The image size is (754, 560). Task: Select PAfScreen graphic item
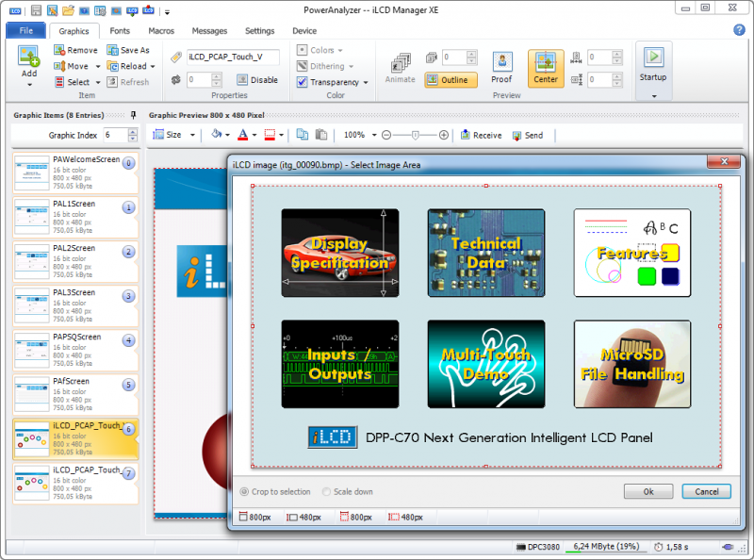coord(75,394)
